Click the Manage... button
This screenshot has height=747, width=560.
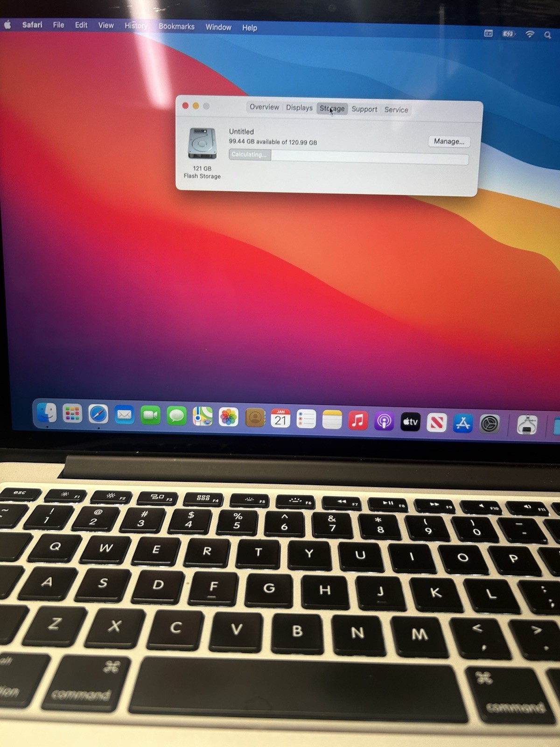[449, 141]
